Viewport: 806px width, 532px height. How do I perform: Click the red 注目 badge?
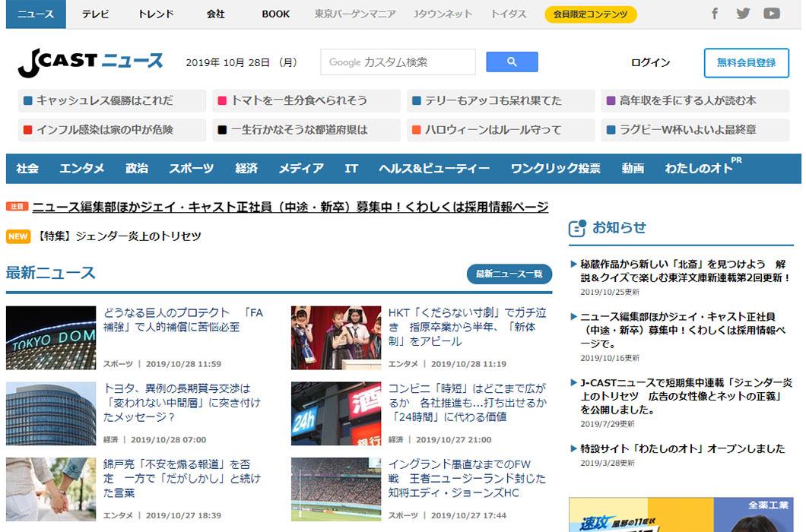pos(17,207)
